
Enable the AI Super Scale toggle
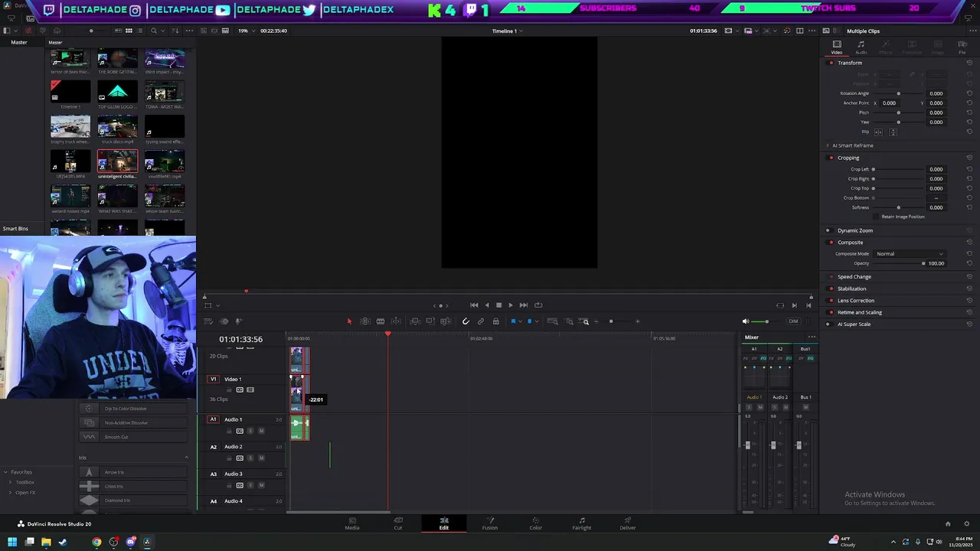(828, 324)
